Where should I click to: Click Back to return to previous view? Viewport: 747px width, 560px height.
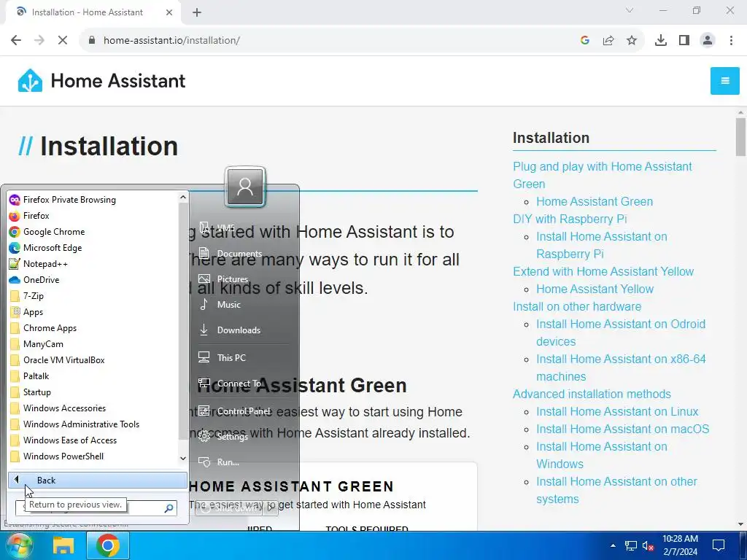(x=97, y=480)
